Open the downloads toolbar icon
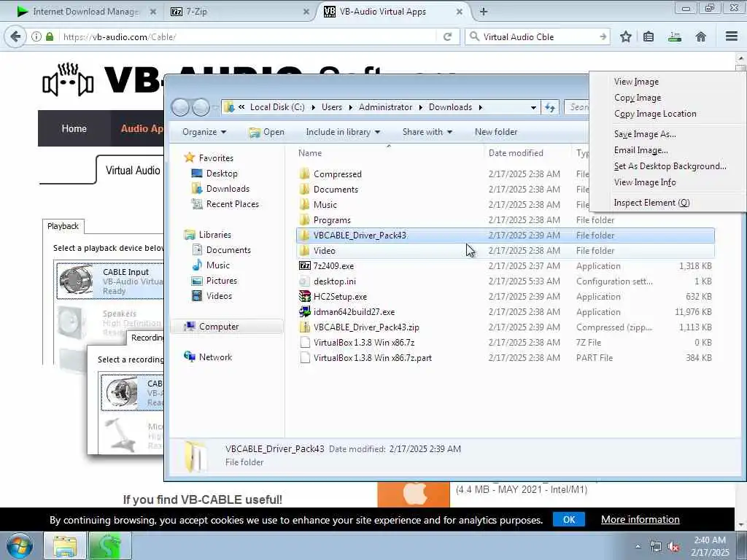This screenshot has width=747, height=560. coord(675,36)
